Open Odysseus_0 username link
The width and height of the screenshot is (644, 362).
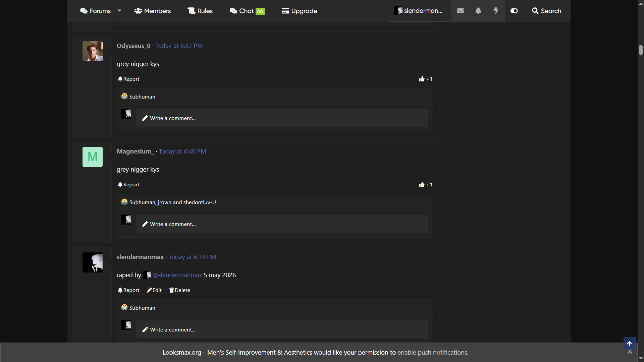click(x=133, y=46)
